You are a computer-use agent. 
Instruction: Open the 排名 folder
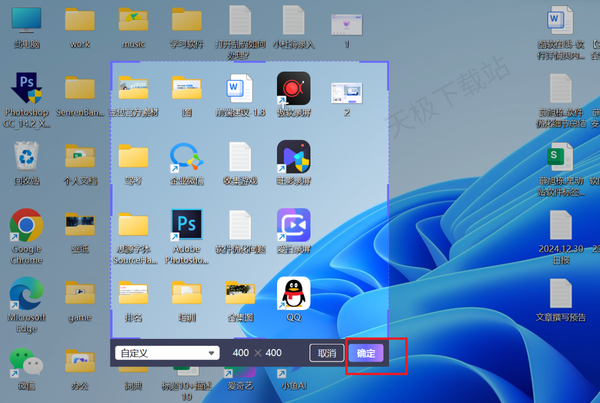(134, 293)
